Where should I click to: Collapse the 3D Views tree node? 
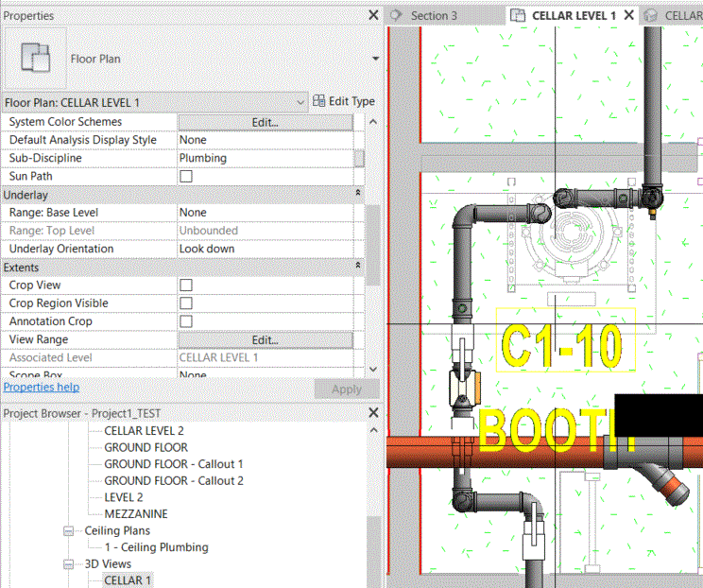(x=68, y=564)
